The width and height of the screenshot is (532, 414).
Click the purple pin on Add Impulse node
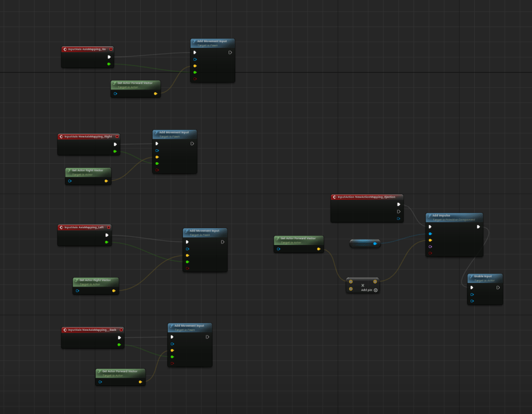coord(430,247)
